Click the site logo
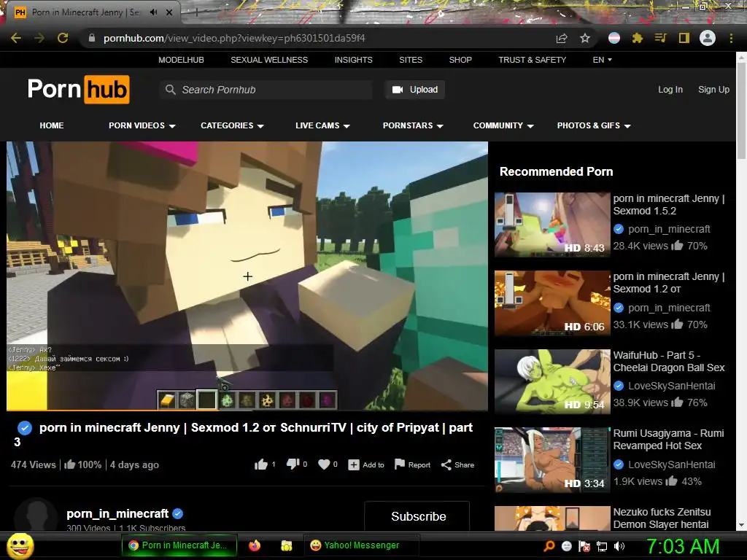Screen dimensions: 747x560 pos(78,89)
